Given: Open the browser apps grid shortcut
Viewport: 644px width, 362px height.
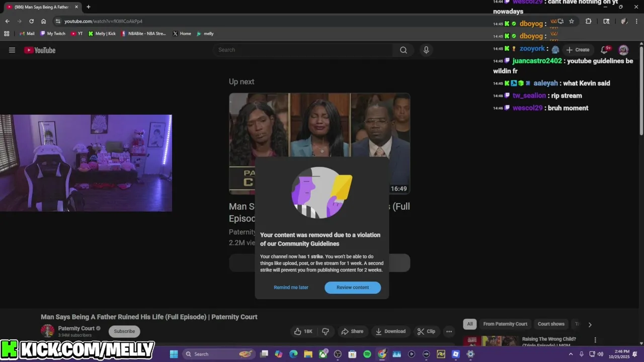Looking at the screenshot, I should [x=7, y=34].
